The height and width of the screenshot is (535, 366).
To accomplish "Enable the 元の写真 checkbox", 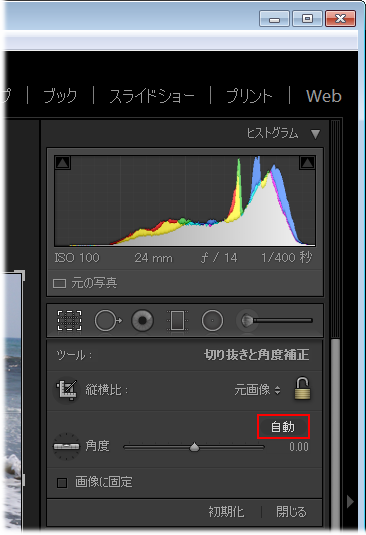I will pos(59,283).
